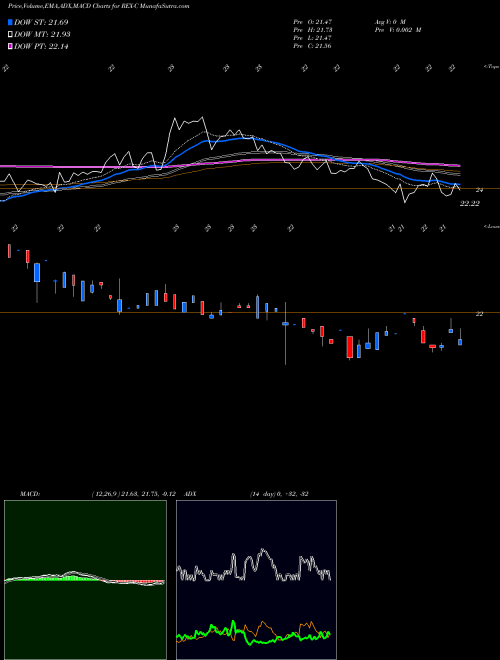Click the tall long-wick candlestick below 22 line
The height and width of the screenshot is (660, 500).
point(285,333)
